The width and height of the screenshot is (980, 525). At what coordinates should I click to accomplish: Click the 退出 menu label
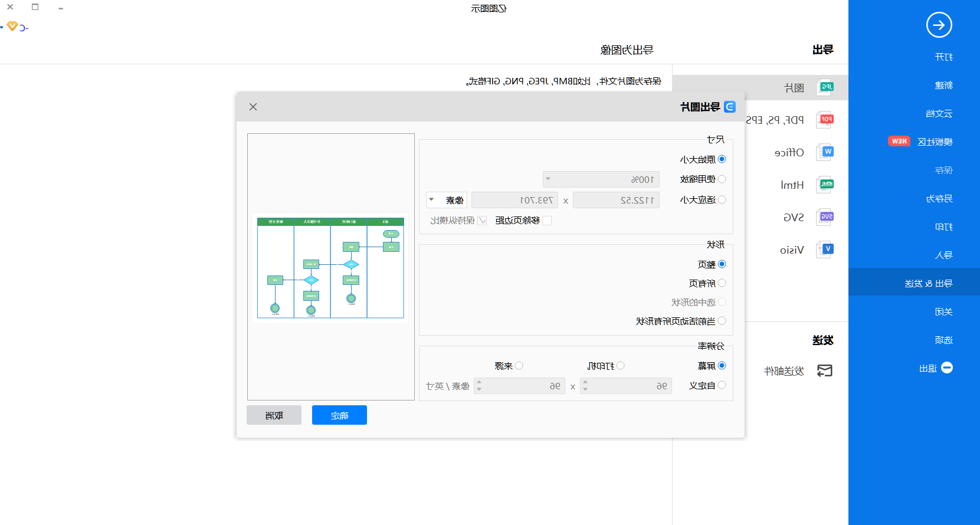coord(928,369)
